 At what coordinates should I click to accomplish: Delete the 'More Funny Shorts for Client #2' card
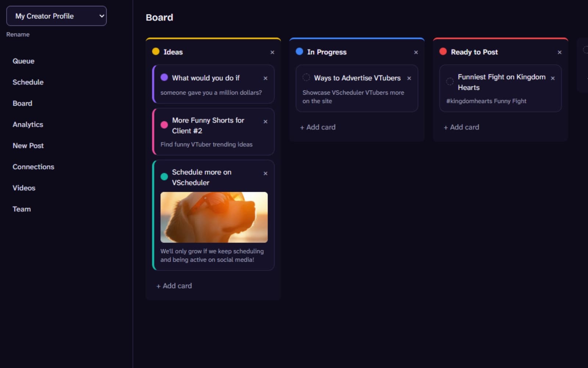pyautogui.click(x=265, y=121)
